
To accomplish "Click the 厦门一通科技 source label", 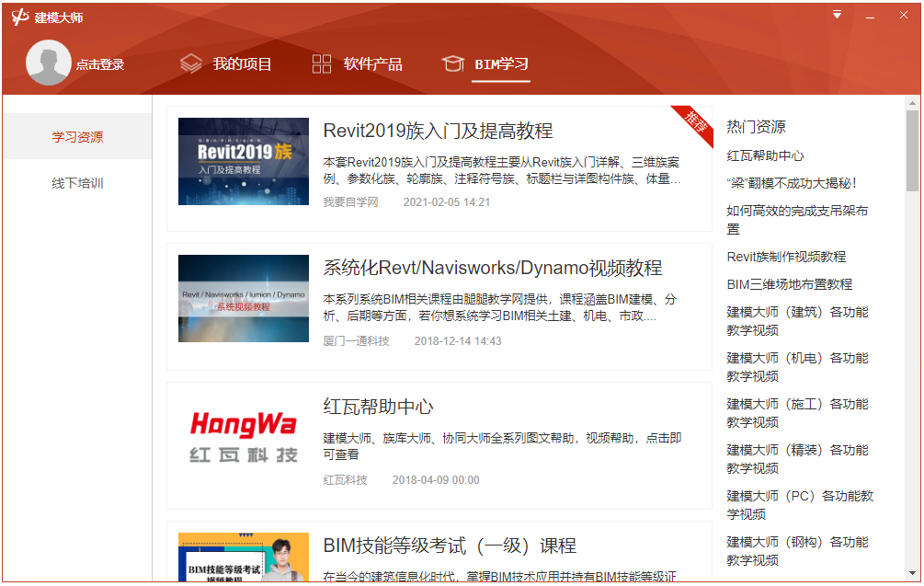I will [356, 340].
